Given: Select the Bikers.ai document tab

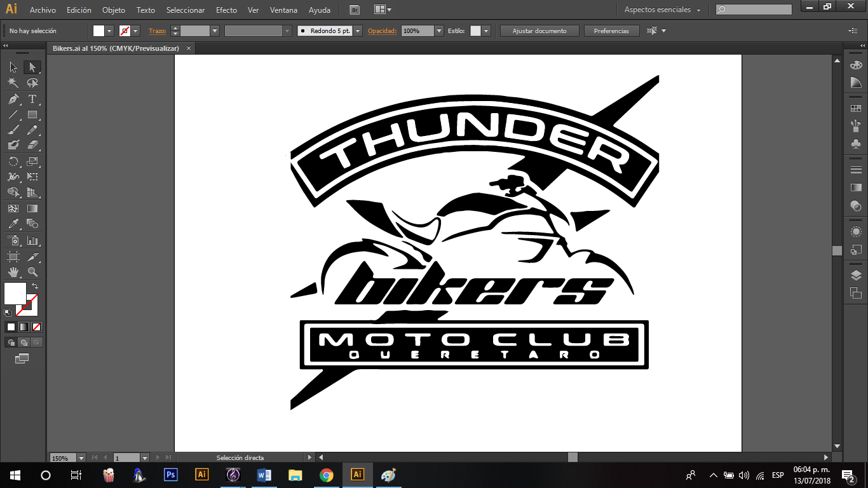Looking at the screenshot, I should pos(116,48).
